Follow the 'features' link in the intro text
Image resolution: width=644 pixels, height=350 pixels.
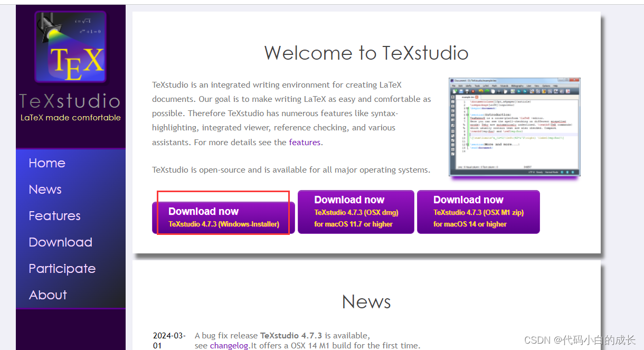(305, 142)
